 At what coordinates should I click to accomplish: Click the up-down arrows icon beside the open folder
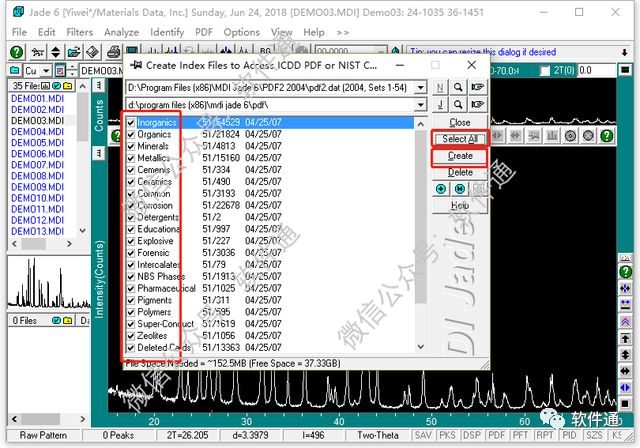pos(56,52)
